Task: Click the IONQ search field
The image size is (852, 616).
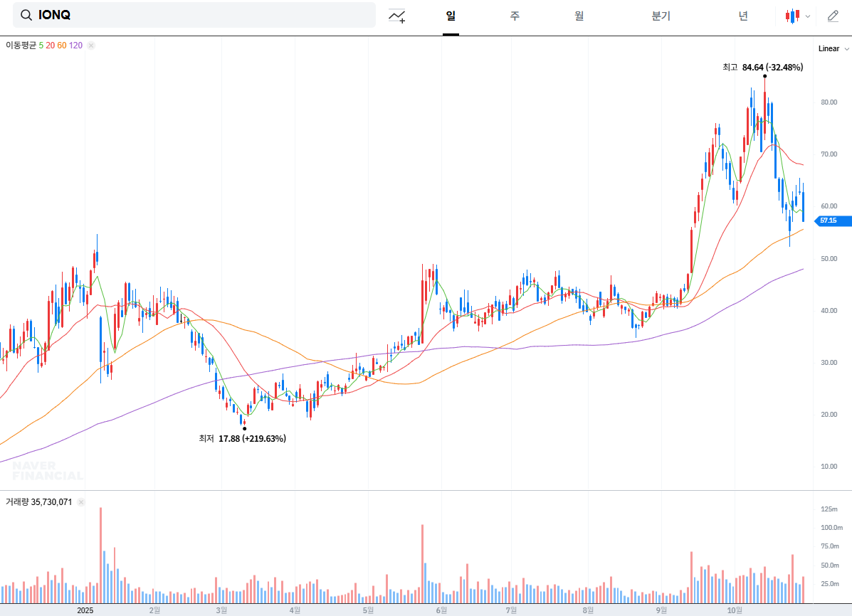Action: [x=194, y=15]
